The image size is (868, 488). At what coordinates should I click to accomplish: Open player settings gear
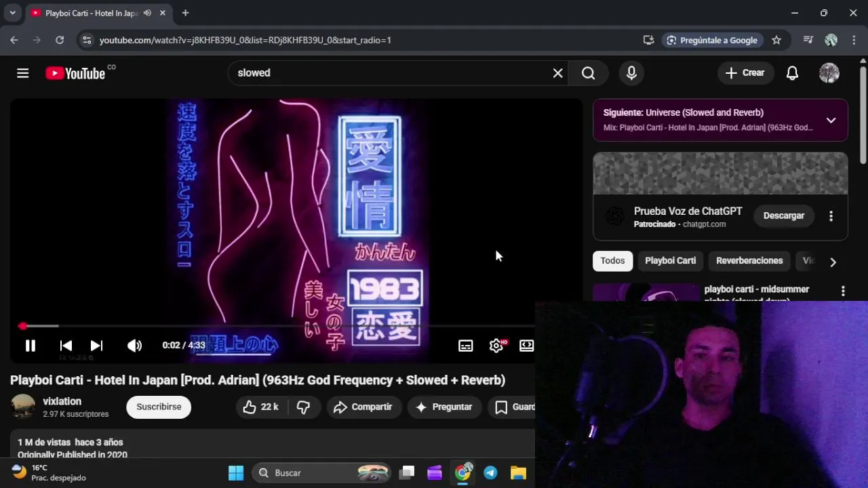point(496,346)
